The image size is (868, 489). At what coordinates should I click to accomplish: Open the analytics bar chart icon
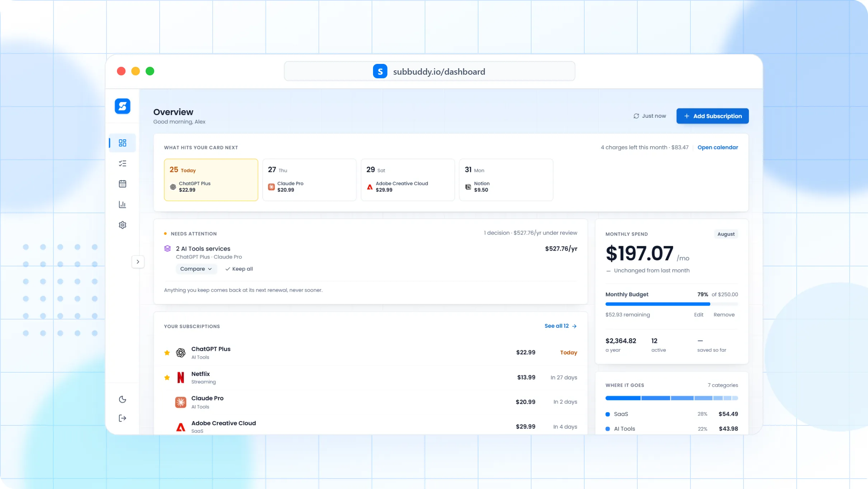pyautogui.click(x=122, y=204)
